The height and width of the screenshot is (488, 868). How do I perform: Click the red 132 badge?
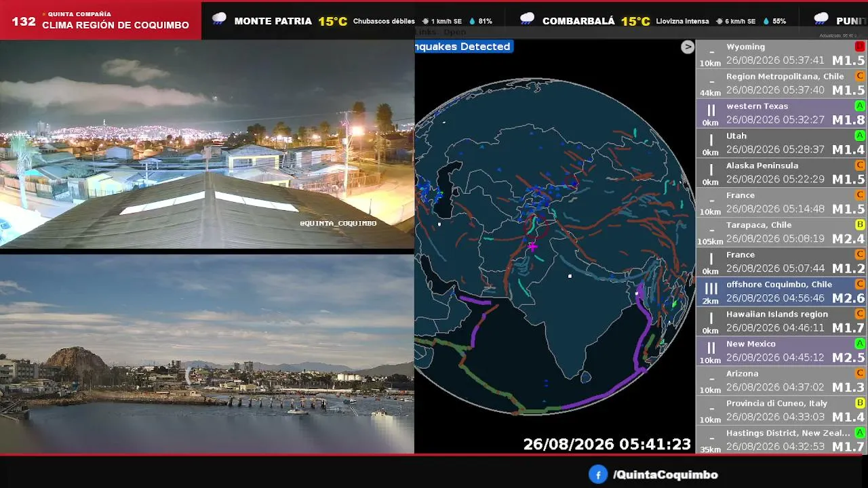pyautogui.click(x=24, y=21)
